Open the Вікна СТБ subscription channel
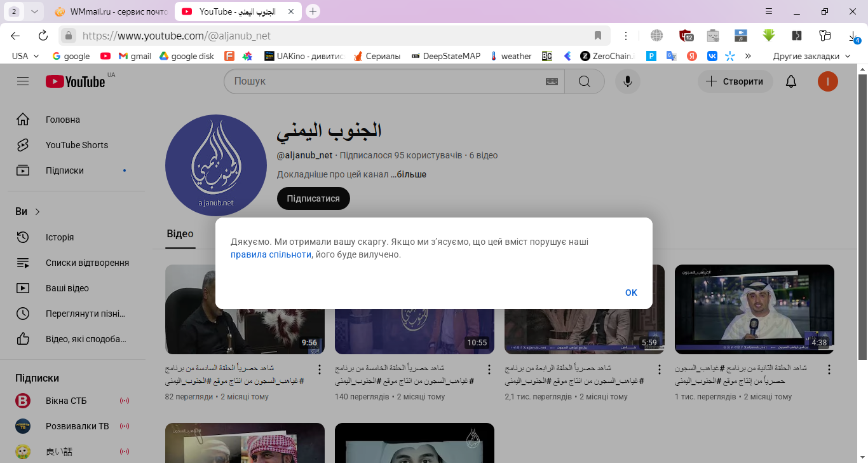 [76, 401]
